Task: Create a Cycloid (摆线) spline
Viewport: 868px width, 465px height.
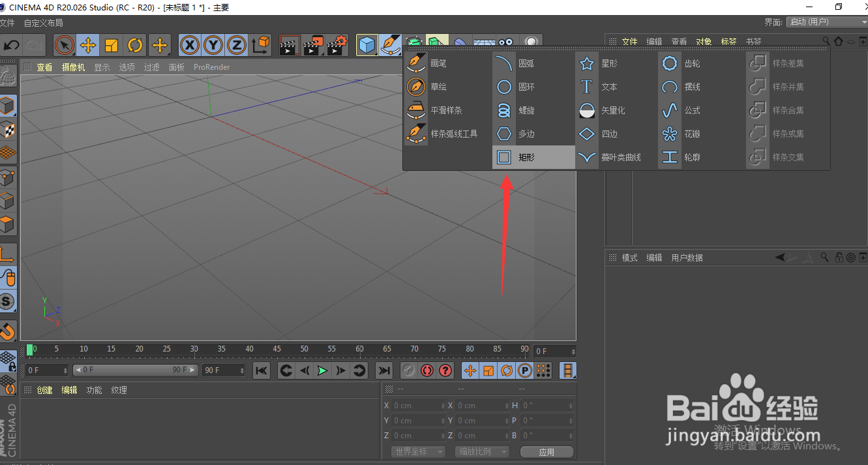Action: tap(701, 87)
